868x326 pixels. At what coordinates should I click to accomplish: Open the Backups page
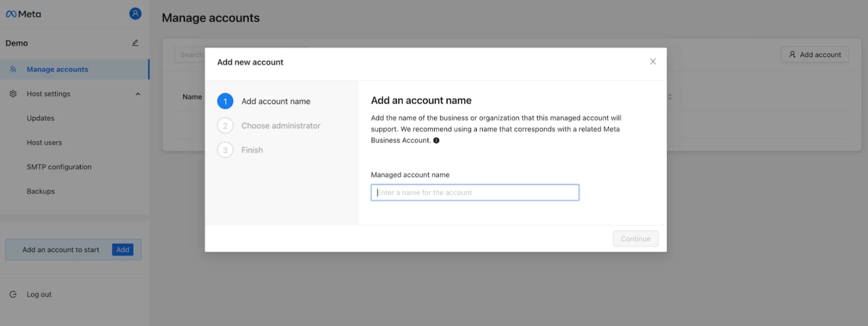(x=41, y=191)
